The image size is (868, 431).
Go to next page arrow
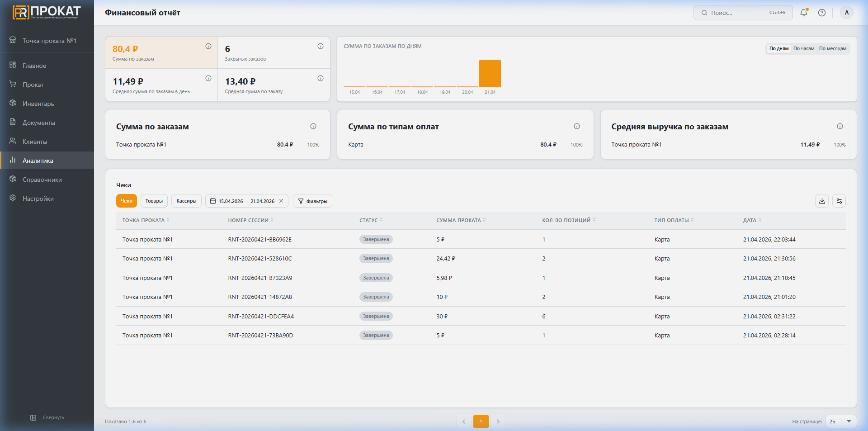click(x=498, y=422)
